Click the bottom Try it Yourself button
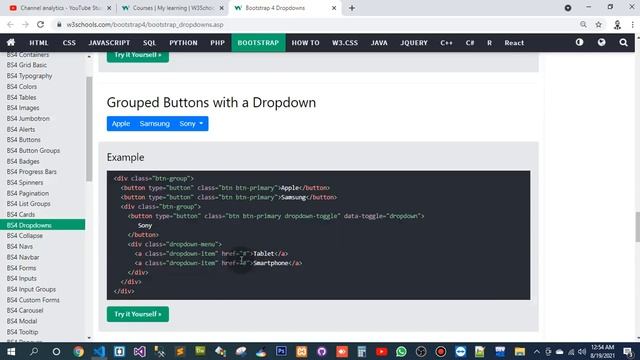 click(138, 314)
